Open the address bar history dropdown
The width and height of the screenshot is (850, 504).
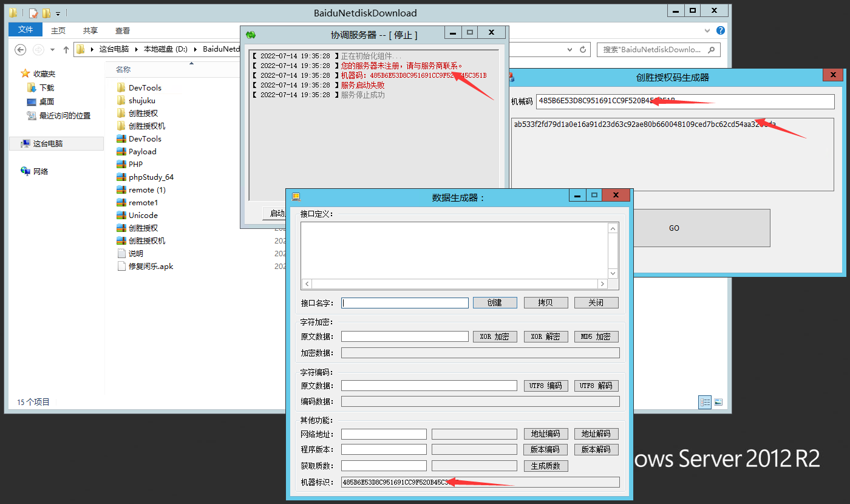click(569, 50)
